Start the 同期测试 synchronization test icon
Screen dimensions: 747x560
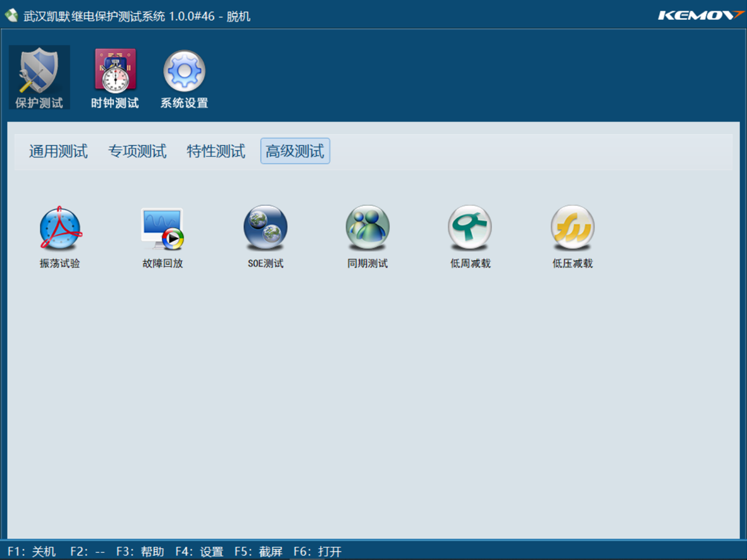coord(367,228)
